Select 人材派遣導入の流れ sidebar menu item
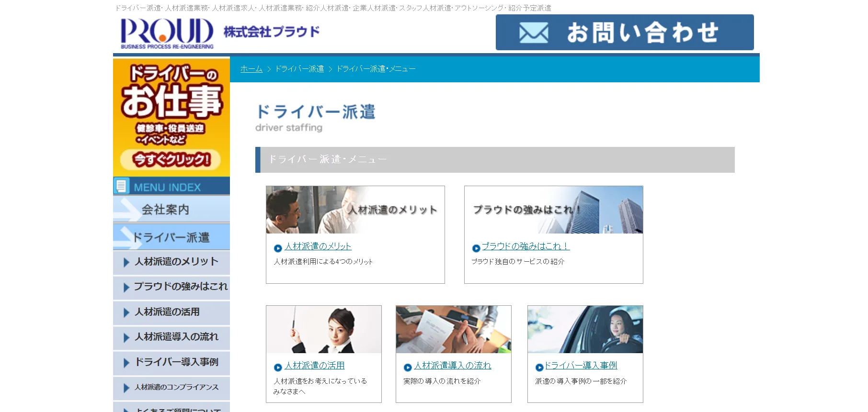This screenshot has height=412, width=868. click(171, 337)
